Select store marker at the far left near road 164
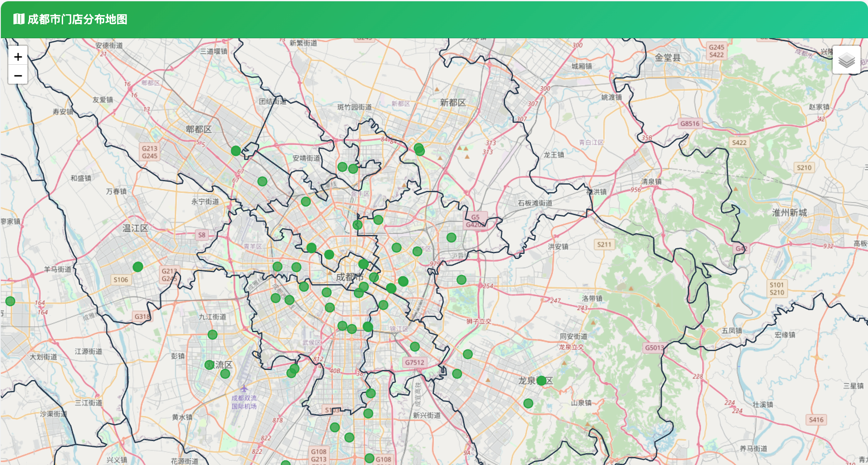The image size is (868, 465). pyautogui.click(x=11, y=301)
